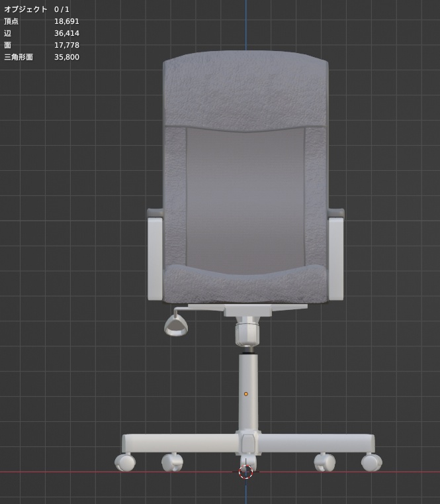Click the face count value 17,778
The image size is (440, 504).
66,45
